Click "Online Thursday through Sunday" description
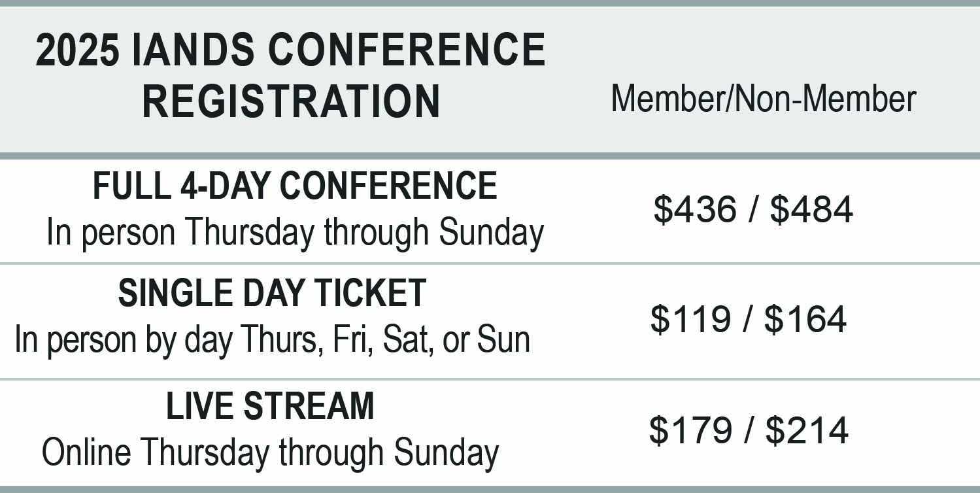The image size is (980, 493). (x=270, y=452)
